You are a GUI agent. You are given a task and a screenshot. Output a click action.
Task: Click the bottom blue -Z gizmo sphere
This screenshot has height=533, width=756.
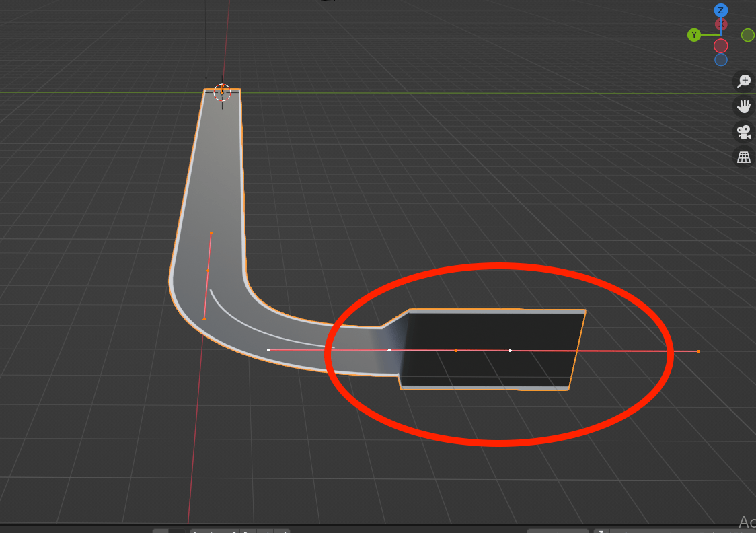pyautogui.click(x=721, y=59)
